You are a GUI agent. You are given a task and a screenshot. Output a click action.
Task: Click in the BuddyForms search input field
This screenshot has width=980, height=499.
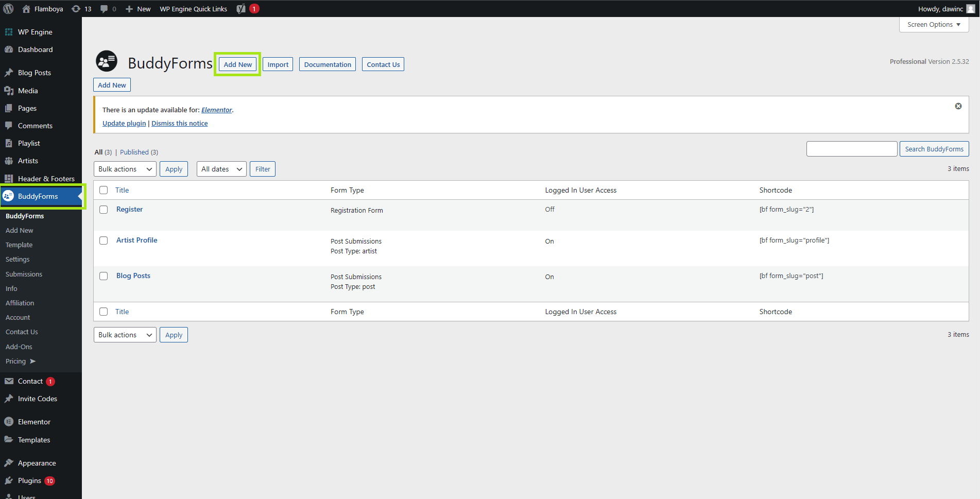852,149
